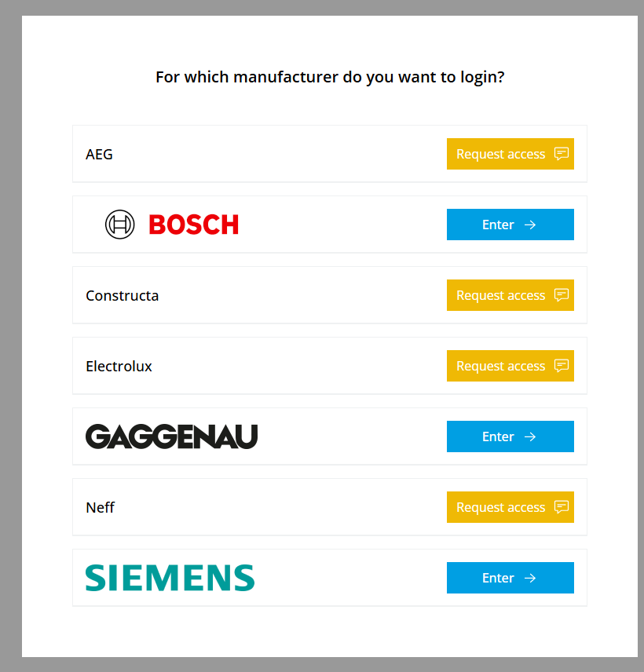Click the Bosch circular logo icon
Screen dimensions: 644x672
pos(120,225)
